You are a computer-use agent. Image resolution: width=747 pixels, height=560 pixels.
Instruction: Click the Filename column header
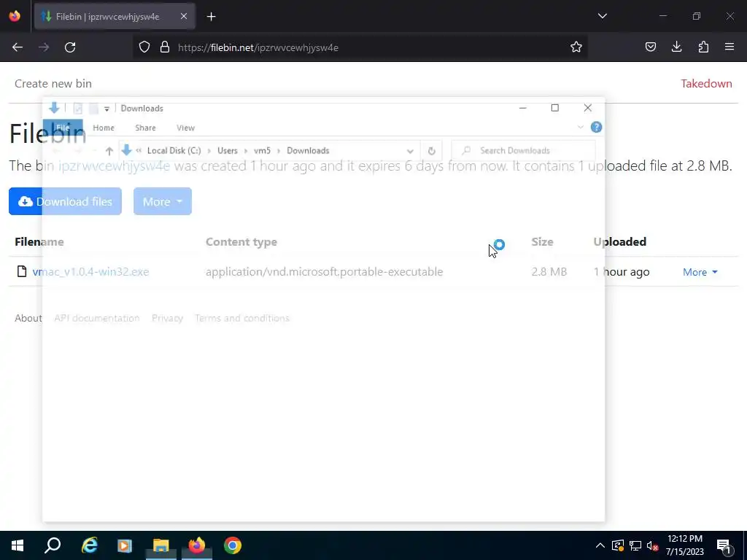tap(39, 242)
